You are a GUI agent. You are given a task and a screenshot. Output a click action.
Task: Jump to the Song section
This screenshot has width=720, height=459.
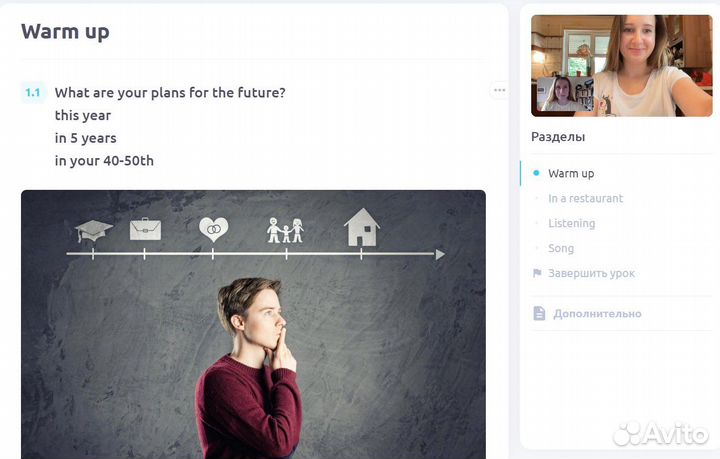coord(561,248)
